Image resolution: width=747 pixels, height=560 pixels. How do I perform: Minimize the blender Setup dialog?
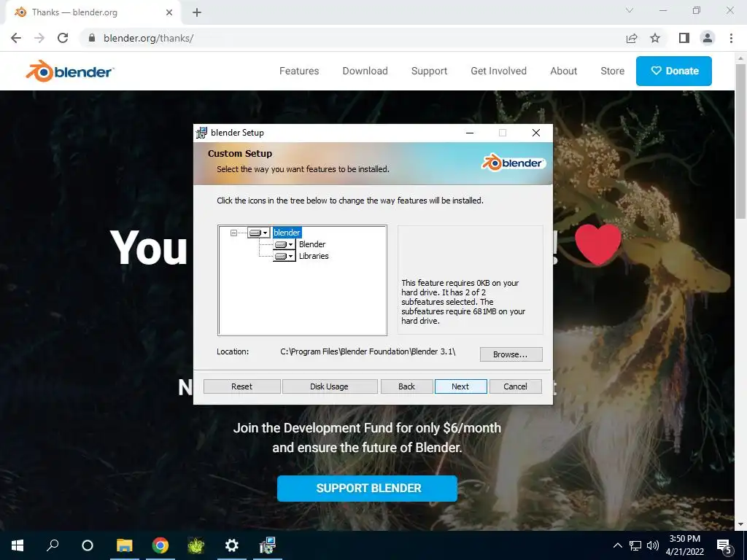[x=470, y=133]
